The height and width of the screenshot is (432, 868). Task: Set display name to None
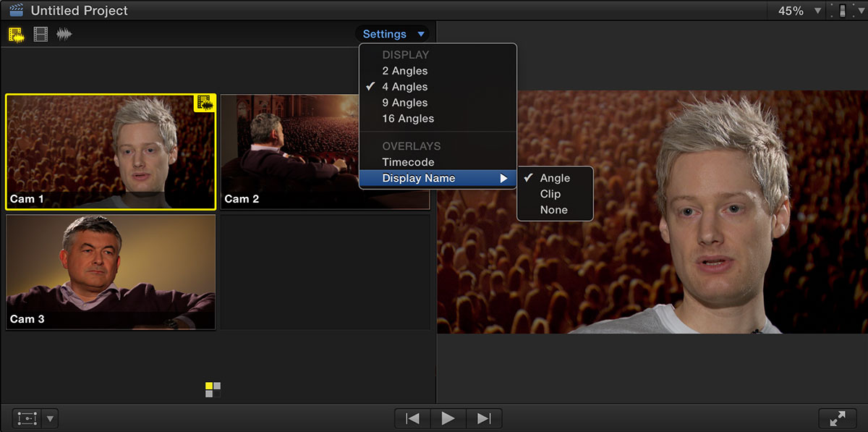point(555,210)
